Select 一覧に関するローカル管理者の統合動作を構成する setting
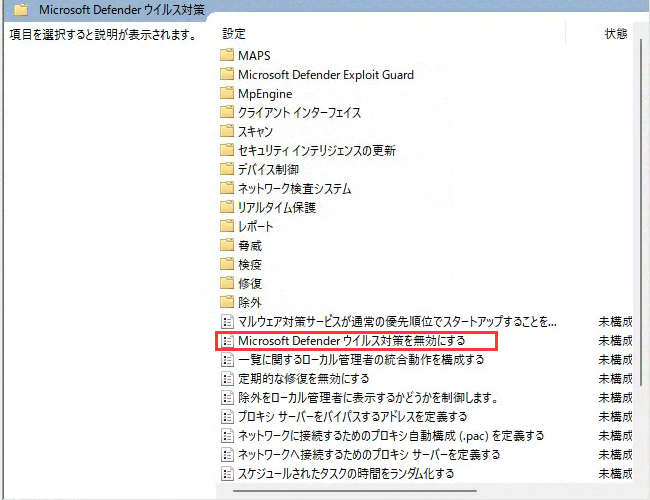 [x=361, y=359]
